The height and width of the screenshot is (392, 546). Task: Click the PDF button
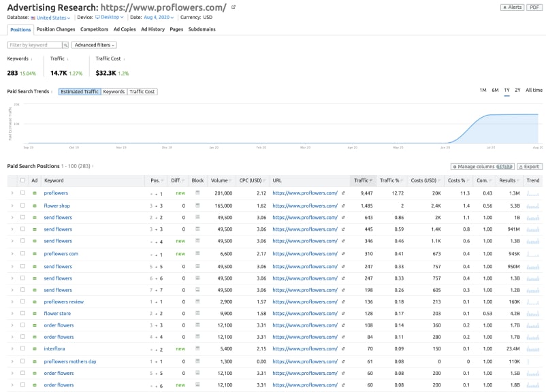[534, 7]
